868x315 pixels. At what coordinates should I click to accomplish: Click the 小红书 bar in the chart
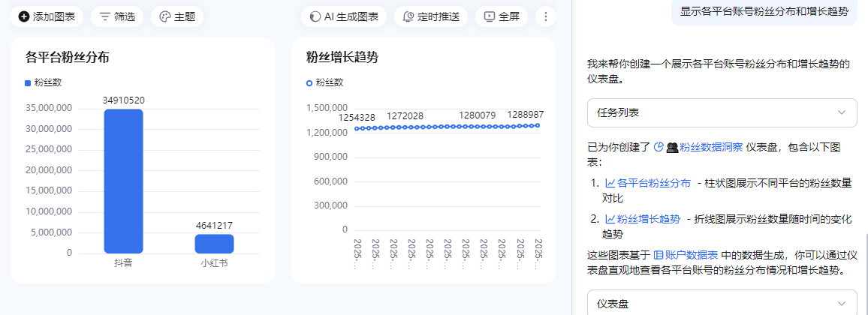tap(214, 244)
